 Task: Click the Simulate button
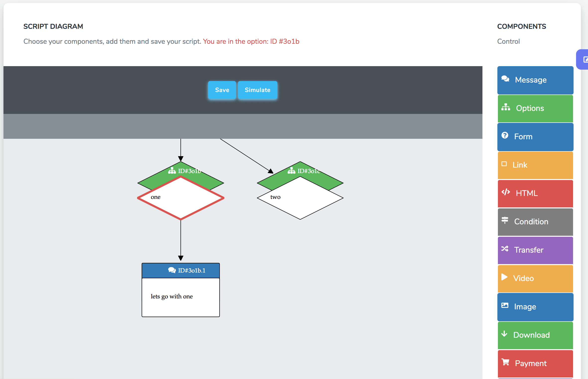pyautogui.click(x=257, y=90)
